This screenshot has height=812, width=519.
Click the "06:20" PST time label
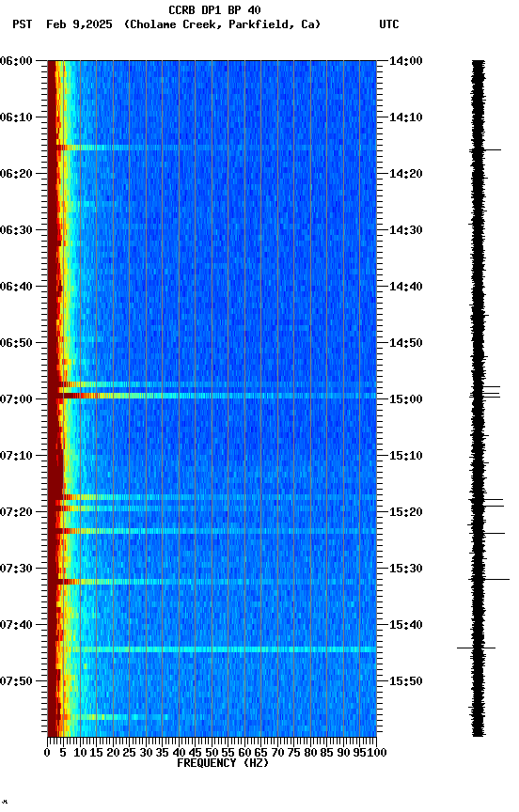[16, 174]
